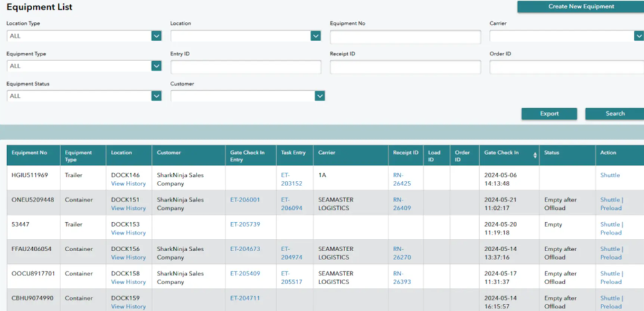Focus the Entry ID input field
644x311 pixels.
pyautogui.click(x=245, y=67)
